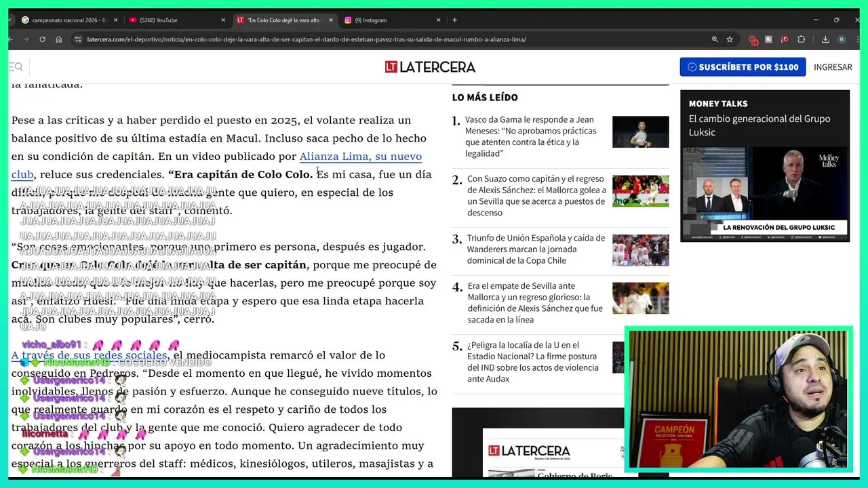
Task: Go to browser home page
Action: [x=58, y=39]
